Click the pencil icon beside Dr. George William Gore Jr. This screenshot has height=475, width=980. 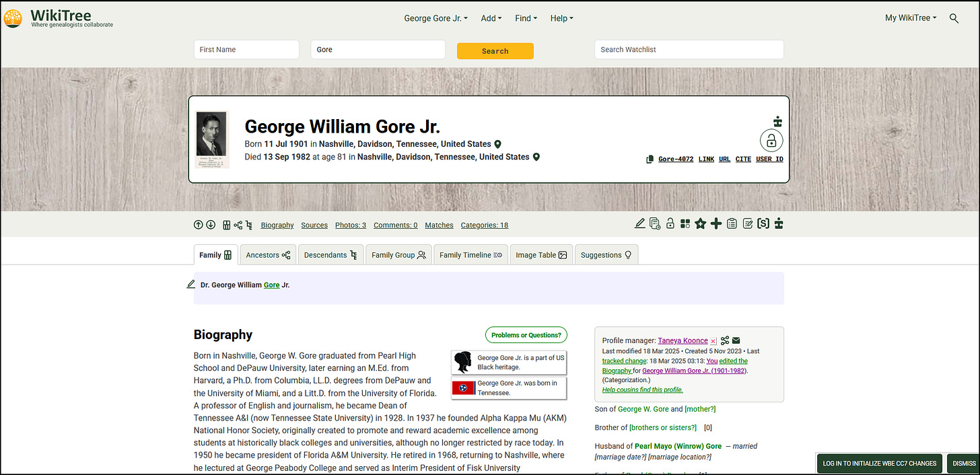click(x=191, y=285)
